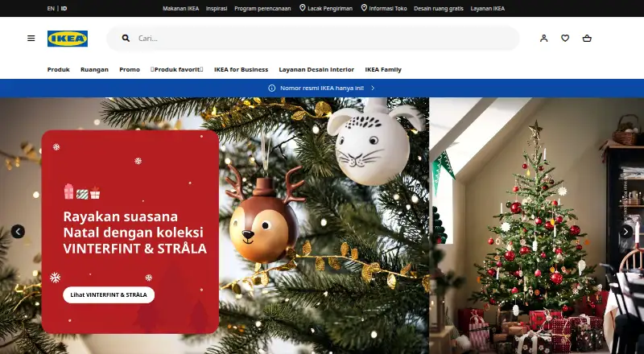Open Makanan IKEA link
Screen dimensions: 644x354
[180, 8]
